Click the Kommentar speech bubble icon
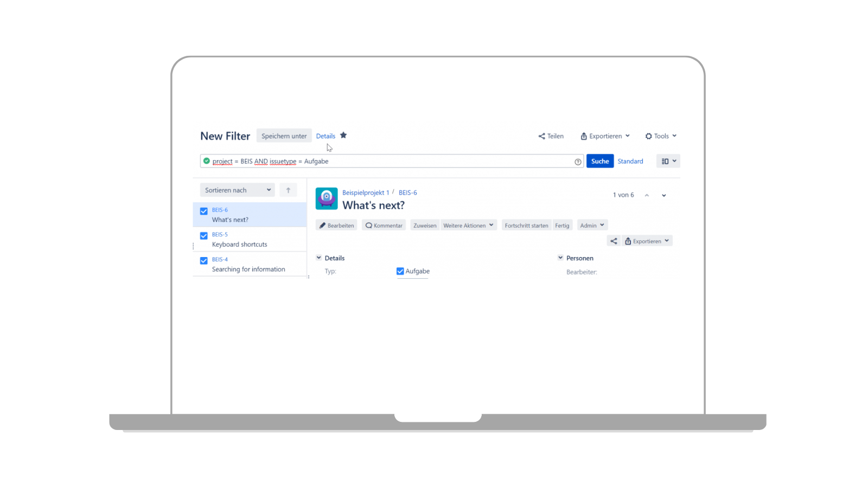Viewport: 868px width, 488px height. 369,225
